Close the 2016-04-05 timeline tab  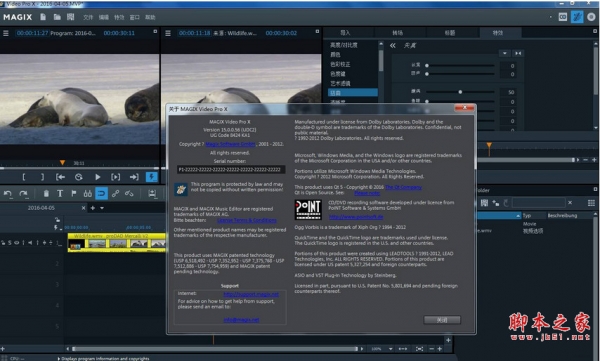83,208
